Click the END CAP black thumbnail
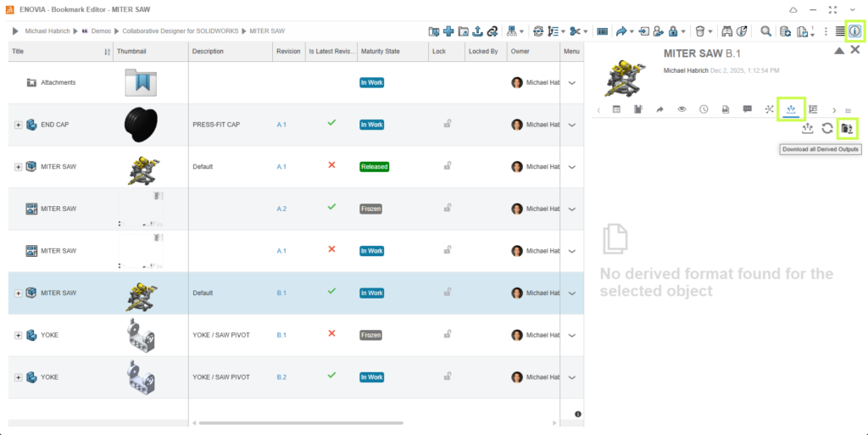 click(x=141, y=125)
